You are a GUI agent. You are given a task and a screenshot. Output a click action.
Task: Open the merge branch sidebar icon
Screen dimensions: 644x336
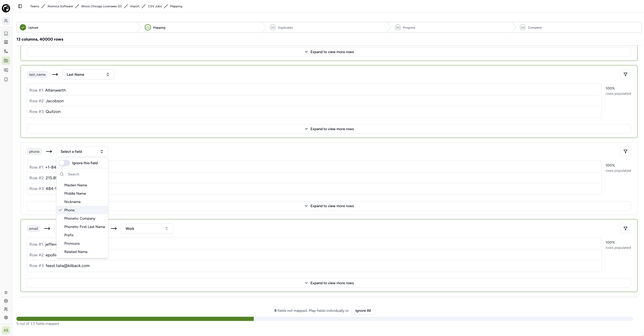(6, 51)
